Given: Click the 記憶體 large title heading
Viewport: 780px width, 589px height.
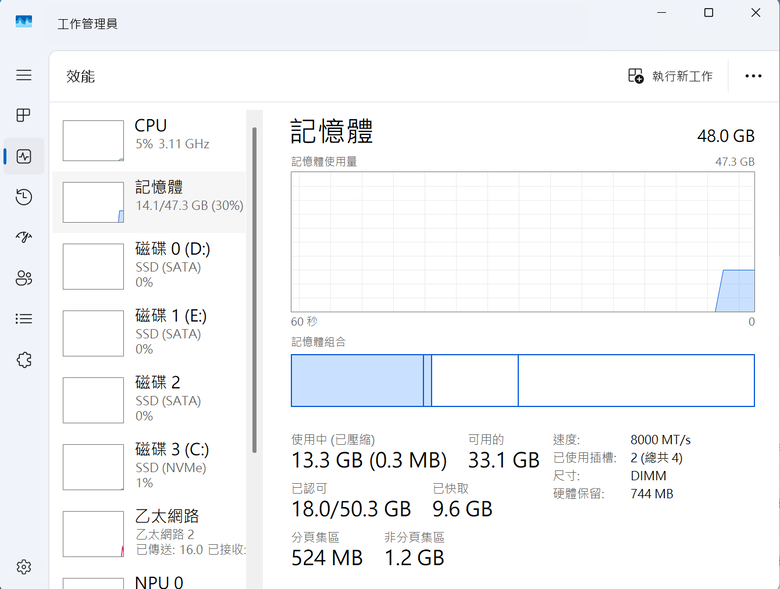Looking at the screenshot, I should tap(332, 131).
